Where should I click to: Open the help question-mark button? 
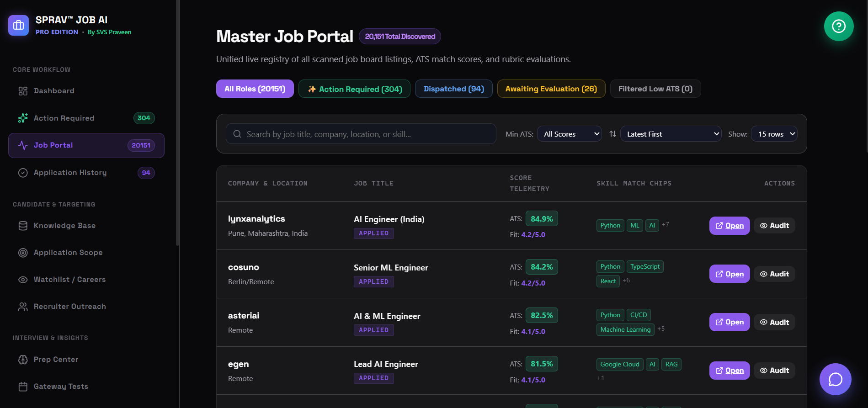(x=839, y=26)
